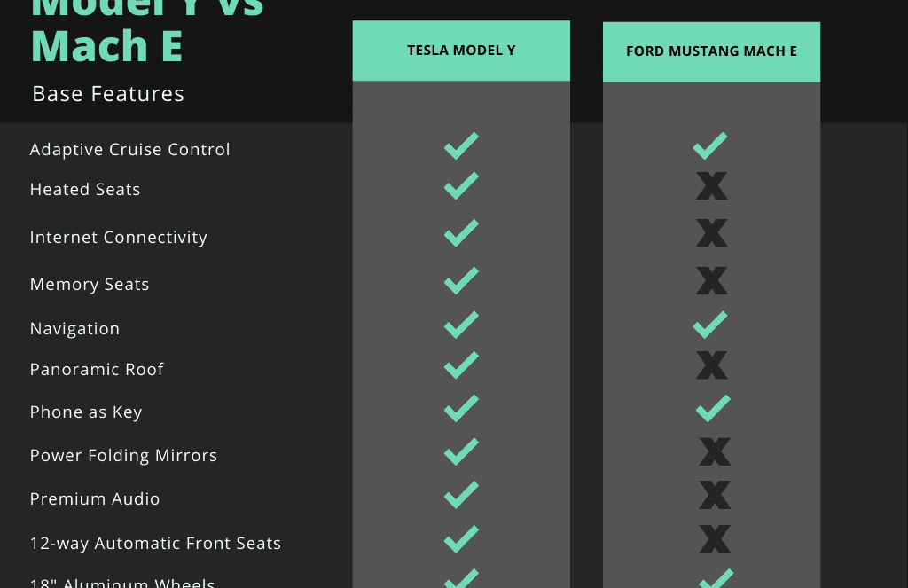
Task: Click Tesla checkmark for Memory Seats
Action: [x=461, y=280]
